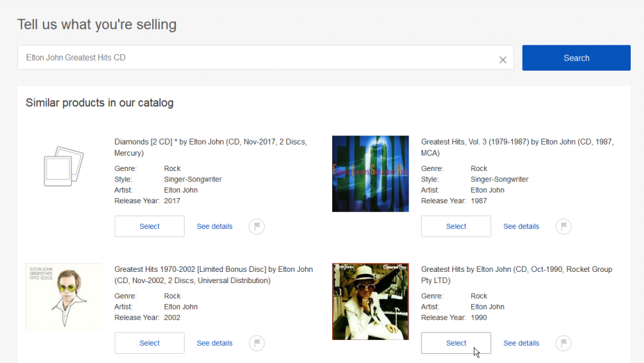The height and width of the screenshot is (363, 644).
Task: Select the Diamonds [2 CD] product
Action: pos(150,226)
